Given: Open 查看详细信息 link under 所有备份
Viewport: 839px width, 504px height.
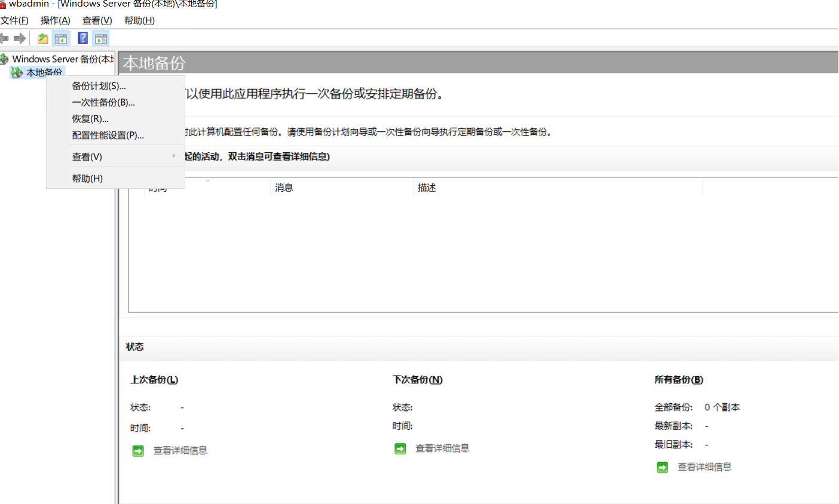Looking at the screenshot, I should pos(705,467).
